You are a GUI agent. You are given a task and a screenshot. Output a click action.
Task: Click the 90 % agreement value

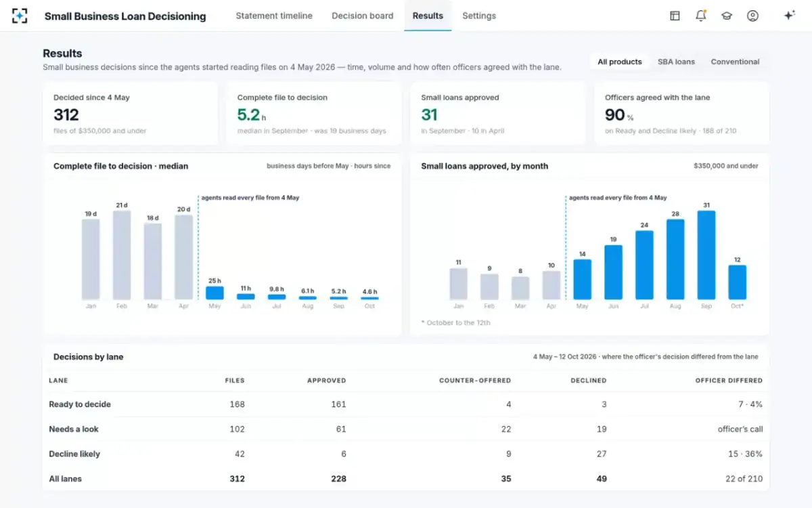click(x=619, y=114)
